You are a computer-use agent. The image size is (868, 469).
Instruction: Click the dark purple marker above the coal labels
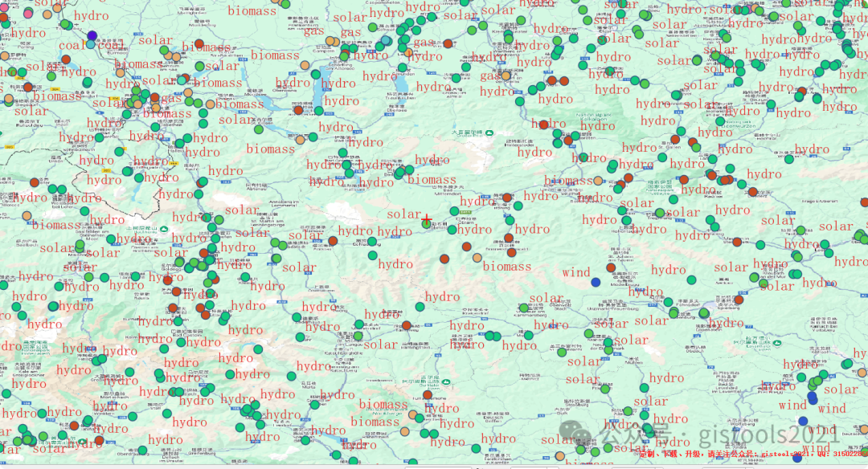tap(92, 35)
